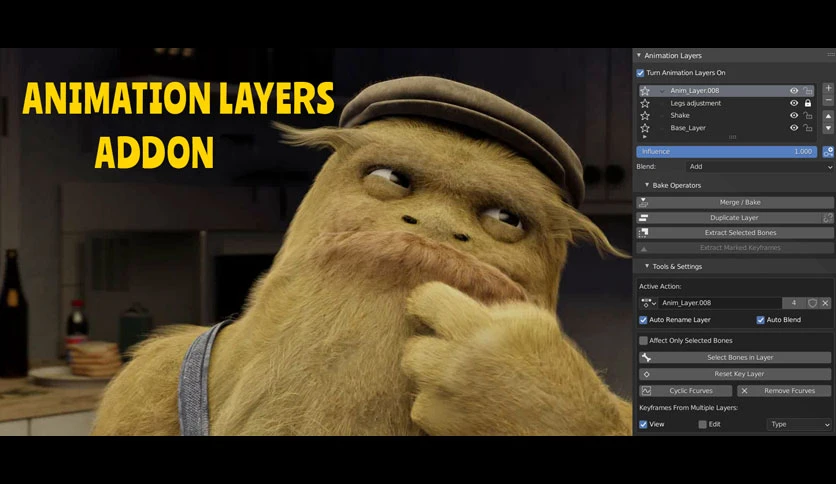Click Extract Selected Bones button

735,232
